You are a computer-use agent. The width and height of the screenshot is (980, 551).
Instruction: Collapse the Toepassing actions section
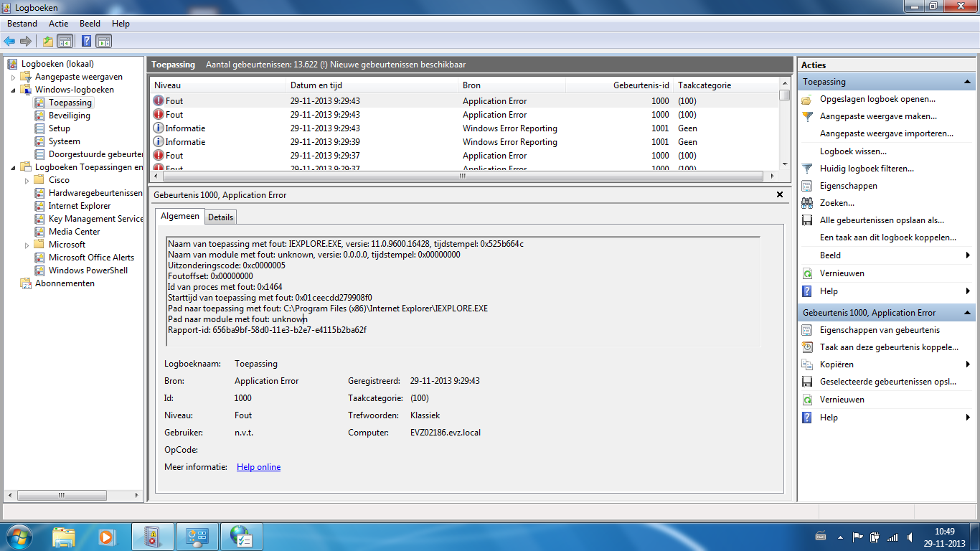point(968,82)
